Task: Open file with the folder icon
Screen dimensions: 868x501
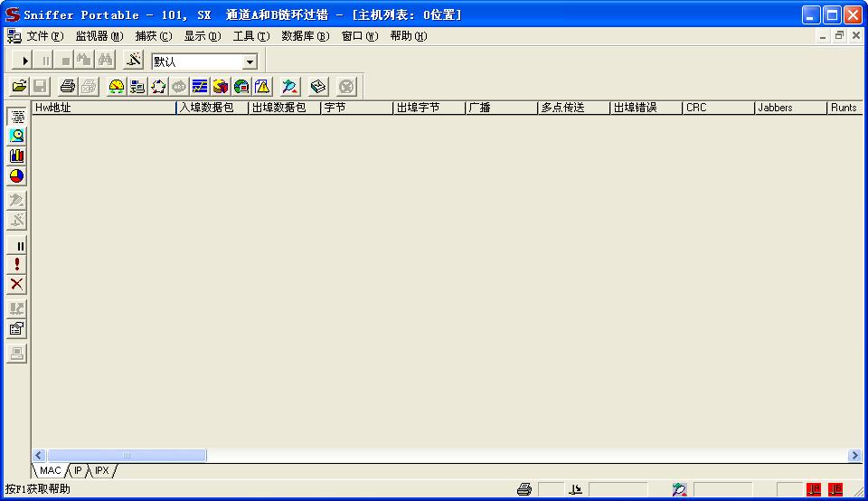Action: point(19,86)
